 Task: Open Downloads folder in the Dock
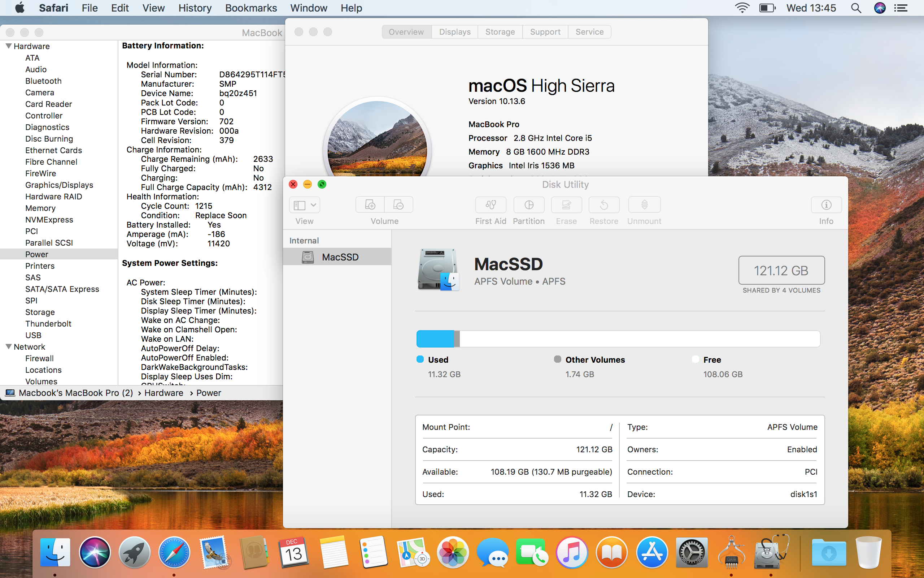point(829,552)
